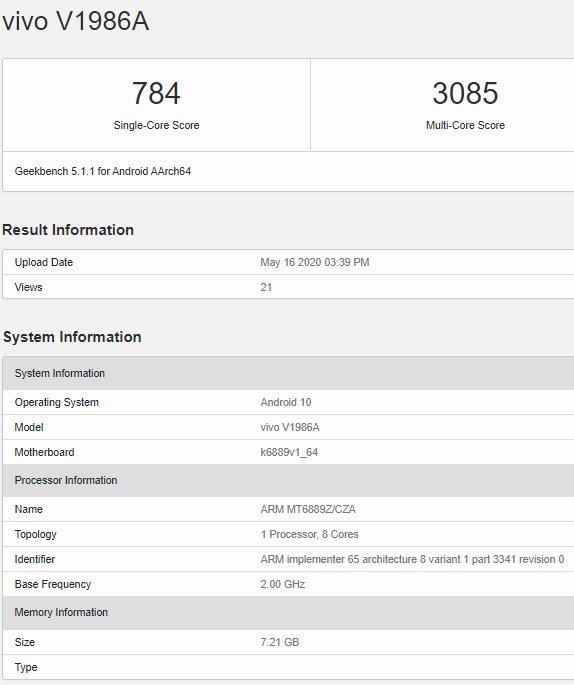This screenshot has width=574, height=685.
Task: Click the '2.00 GHz' frequency value
Action: (x=283, y=584)
